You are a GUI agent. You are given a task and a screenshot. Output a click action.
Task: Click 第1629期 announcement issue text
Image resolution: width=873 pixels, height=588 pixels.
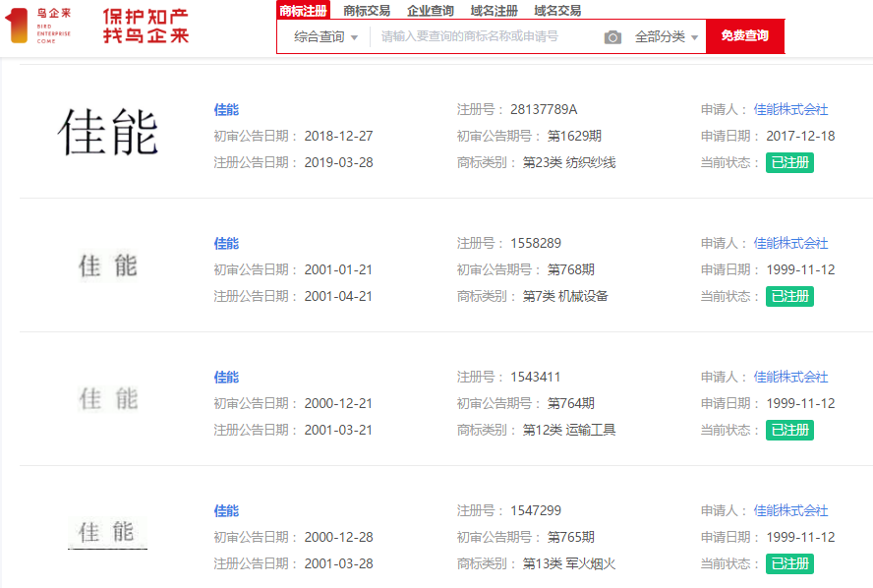pyautogui.click(x=574, y=137)
